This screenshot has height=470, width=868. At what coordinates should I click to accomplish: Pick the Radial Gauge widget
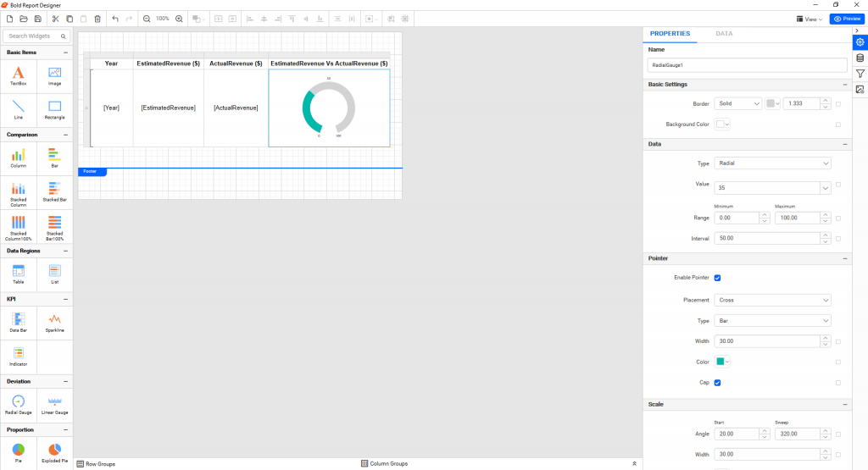coord(19,405)
